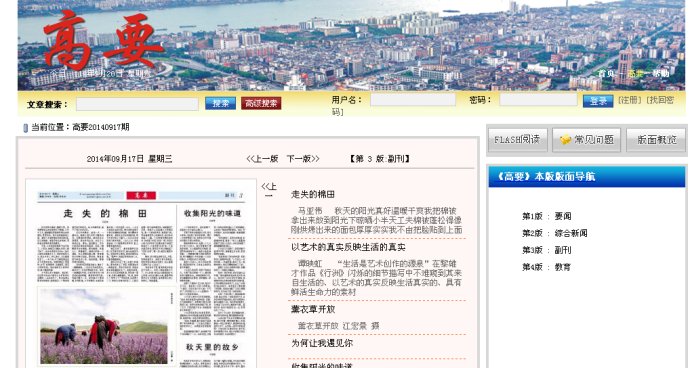Click 收集阳光的味道 section in page preview

[212, 213]
